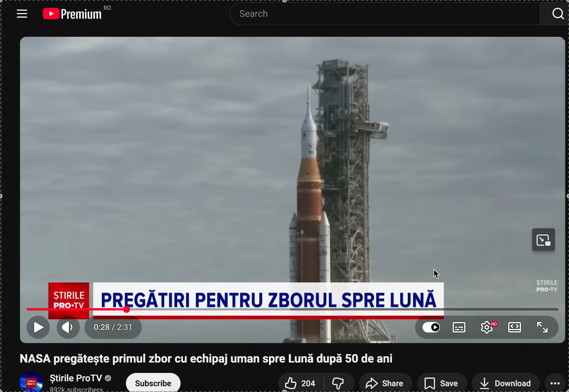Click the YouTube Premium logo
569x392 pixels.
(x=72, y=14)
